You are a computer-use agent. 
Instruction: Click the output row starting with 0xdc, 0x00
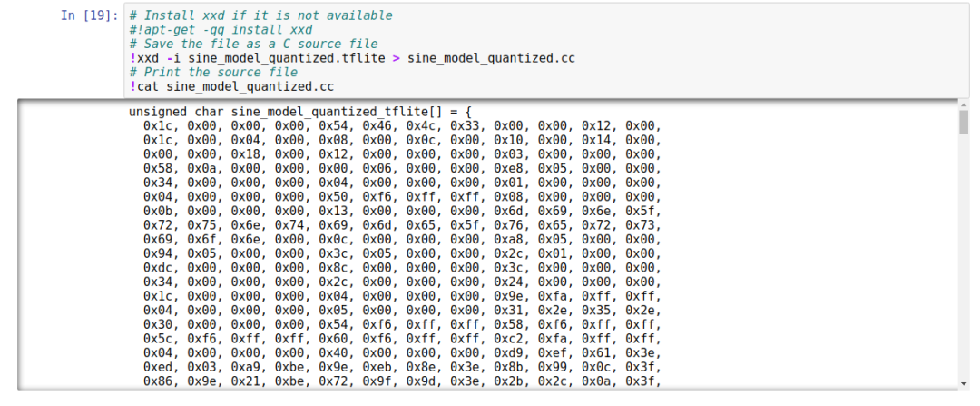coord(402,268)
